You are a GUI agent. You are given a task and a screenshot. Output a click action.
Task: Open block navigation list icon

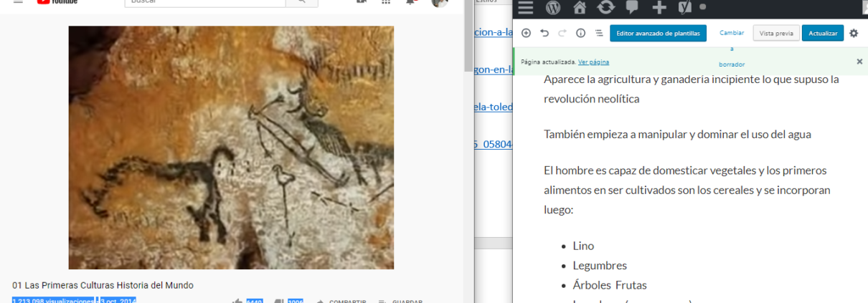pos(599,33)
